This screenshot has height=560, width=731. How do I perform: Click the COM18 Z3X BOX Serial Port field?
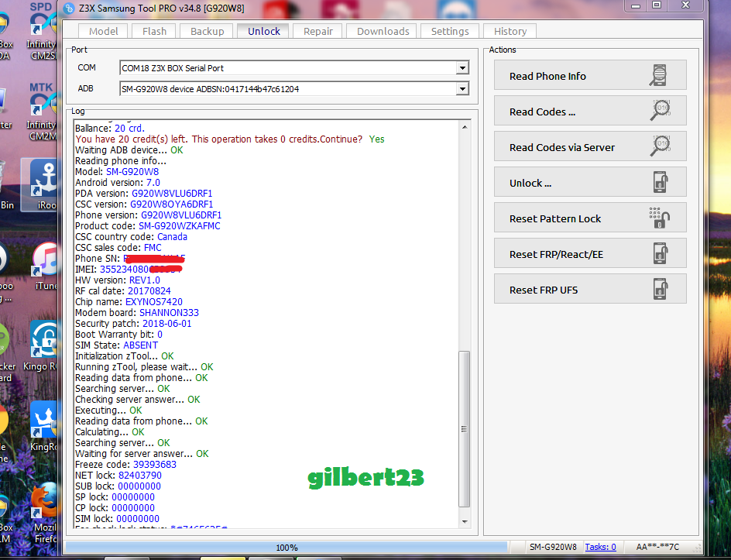[294, 68]
